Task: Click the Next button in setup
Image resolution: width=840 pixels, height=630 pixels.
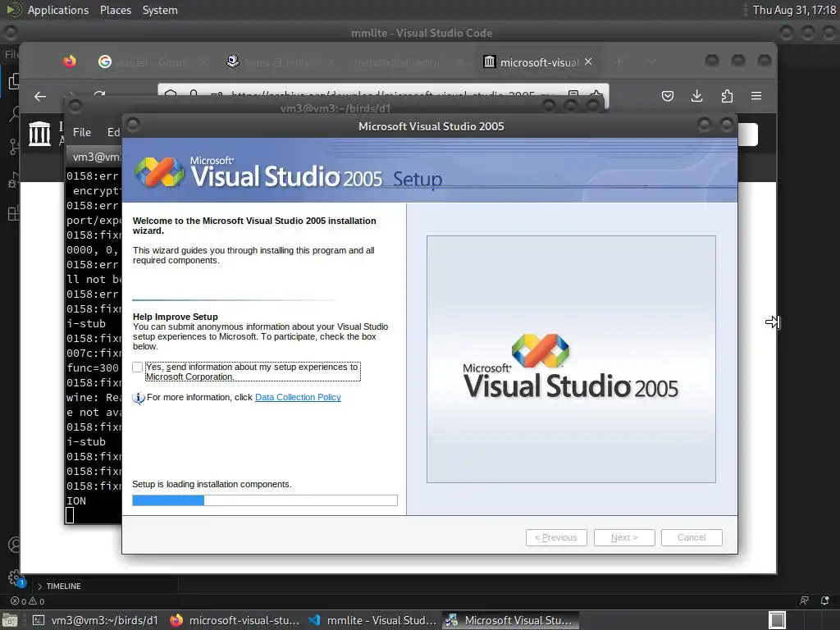Action: pyautogui.click(x=624, y=537)
